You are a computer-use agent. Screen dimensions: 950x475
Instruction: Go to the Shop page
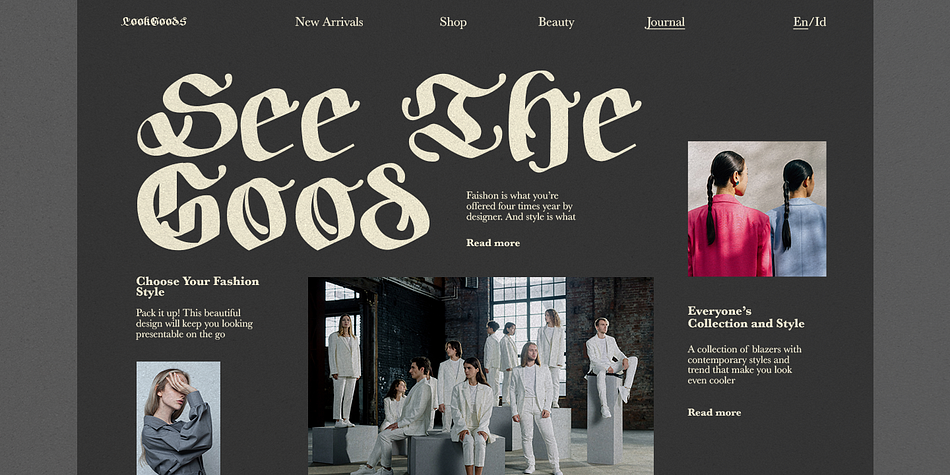pos(453,22)
